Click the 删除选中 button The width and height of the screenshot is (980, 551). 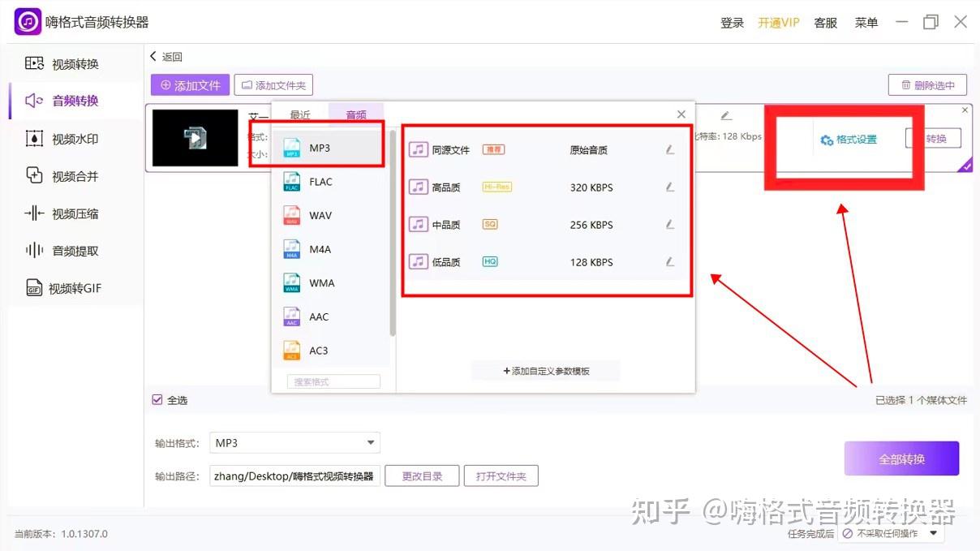click(927, 84)
